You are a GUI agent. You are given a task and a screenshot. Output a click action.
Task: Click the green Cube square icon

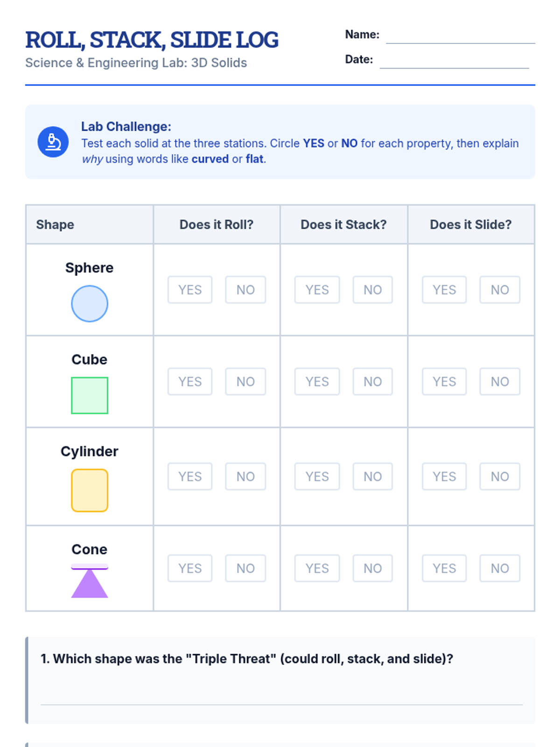click(x=90, y=395)
